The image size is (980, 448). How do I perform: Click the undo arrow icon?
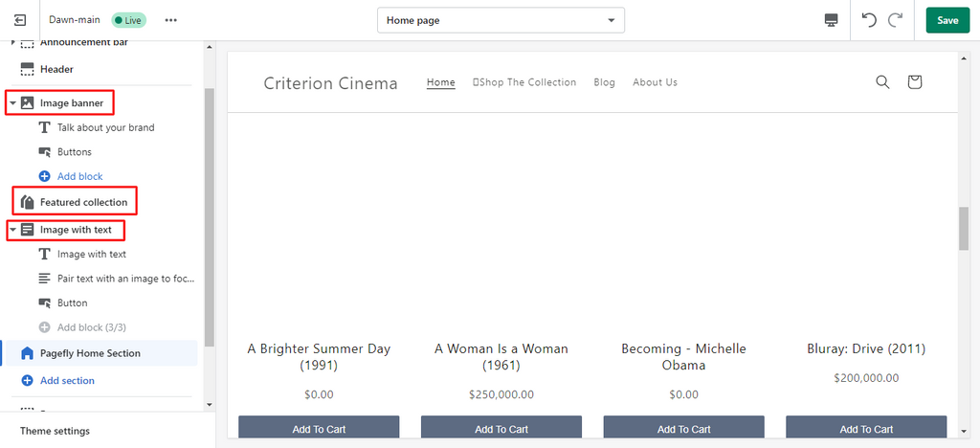[x=869, y=20]
